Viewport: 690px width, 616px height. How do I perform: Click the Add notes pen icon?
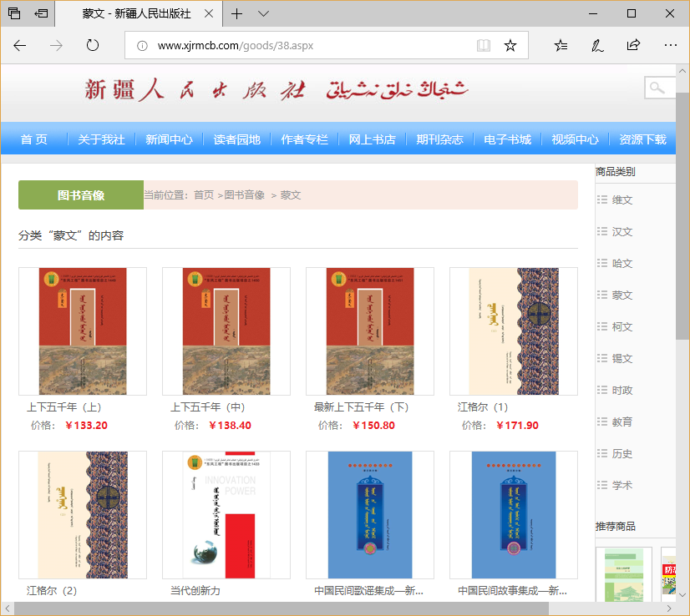[597, 45]
